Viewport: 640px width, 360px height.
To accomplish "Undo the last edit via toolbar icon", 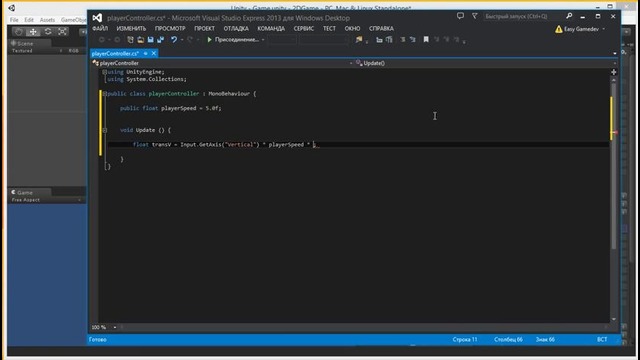I will (174, 40).
